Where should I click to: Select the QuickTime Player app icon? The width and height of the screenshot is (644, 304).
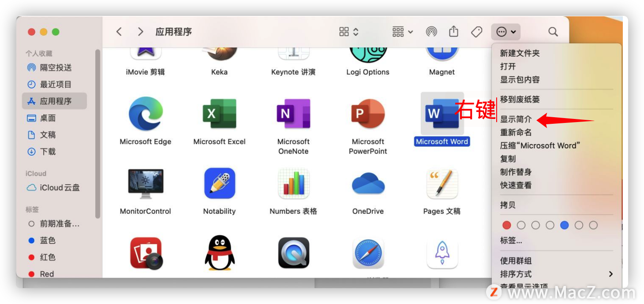coord(293,253)
